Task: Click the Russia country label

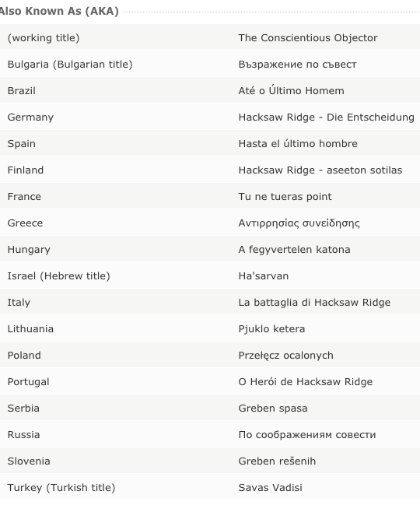Action: (x=23, y=434)
